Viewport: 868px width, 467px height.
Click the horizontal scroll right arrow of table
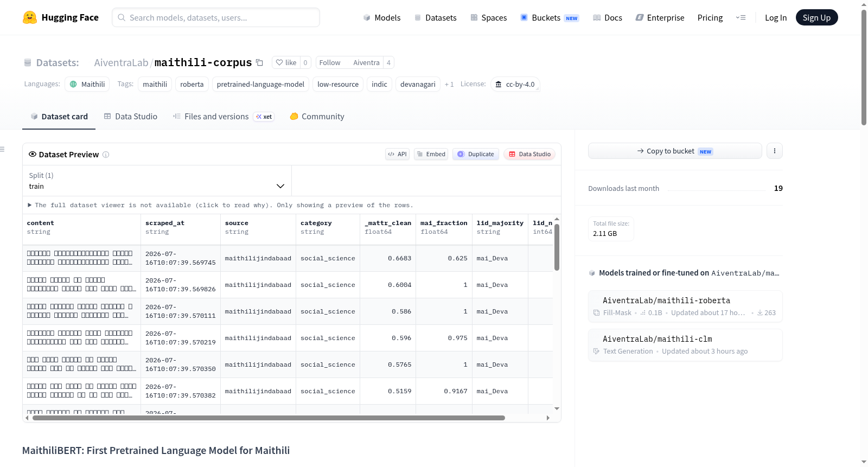coord(548,418)
